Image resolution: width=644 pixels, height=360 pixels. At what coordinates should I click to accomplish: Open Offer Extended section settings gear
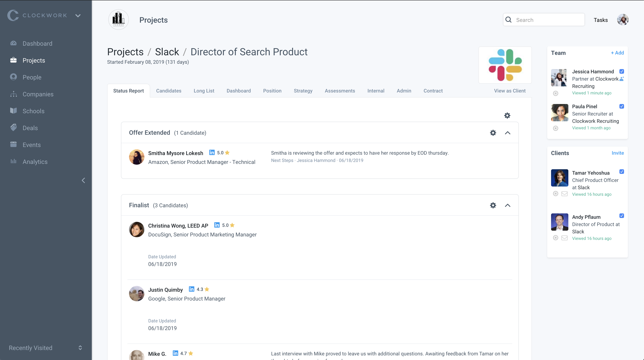tap(493, 133)
